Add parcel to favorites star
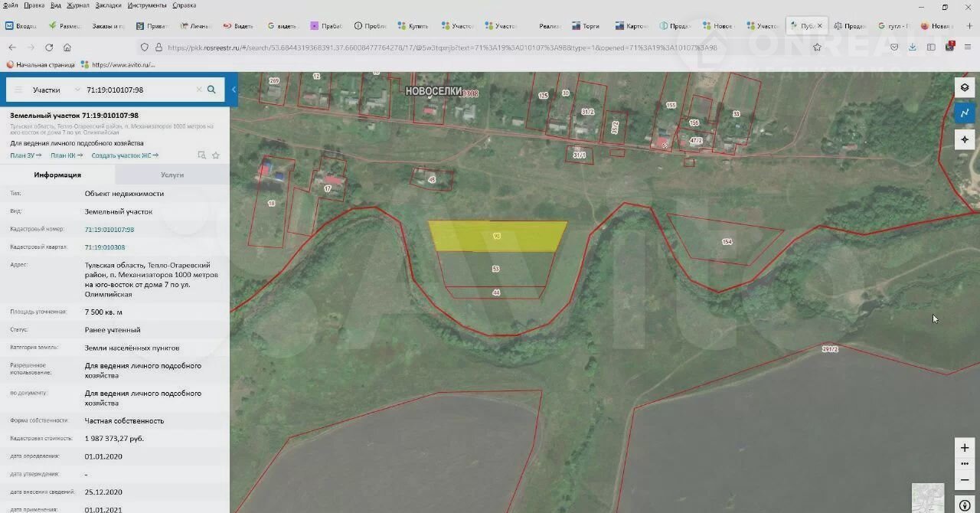 216,155
